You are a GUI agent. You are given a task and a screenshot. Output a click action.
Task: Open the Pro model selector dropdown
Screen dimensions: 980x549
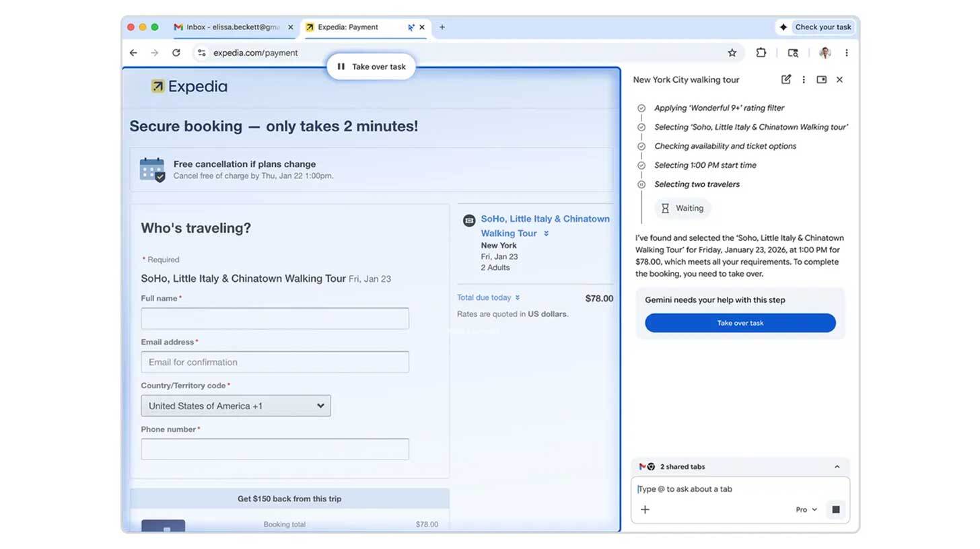(805, 509)
